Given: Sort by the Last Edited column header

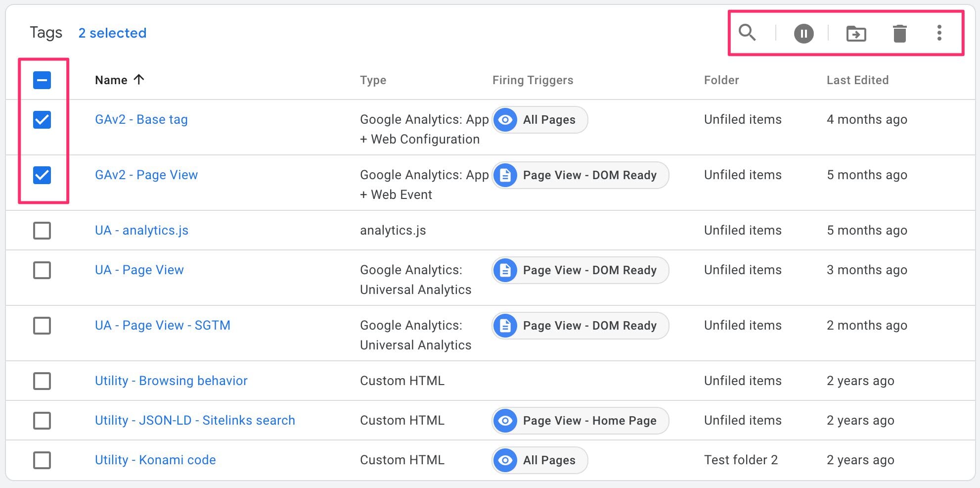Looking at the screenshot, I should pyautogui.click(x=857, y=80).
